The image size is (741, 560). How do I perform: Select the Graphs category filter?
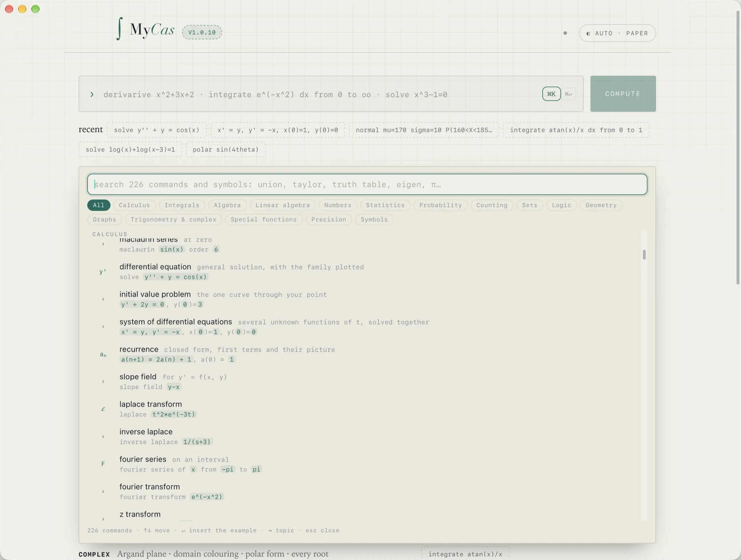click(104, 219)
